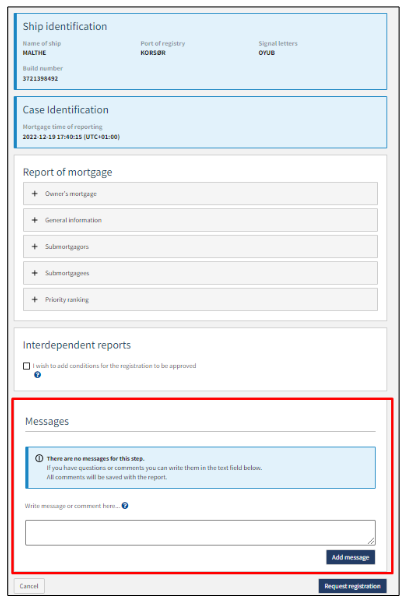Click the plus icon beside Owner's mortgage
This screenshot has width=408, height=606.
(x=35, y=194)
